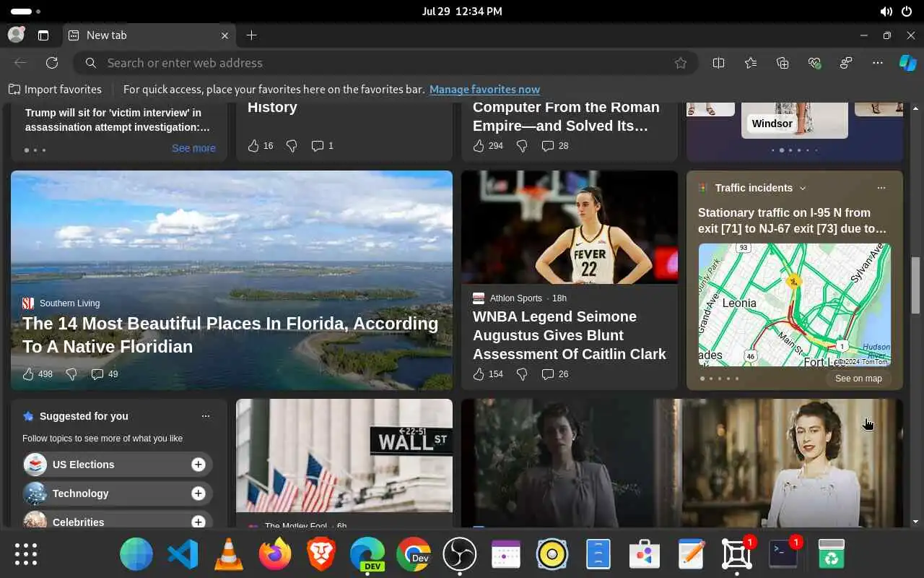The width and height of the screenshot is (924, 578).
Task: Open the Windsor shopping item
Action: (794, 120)
